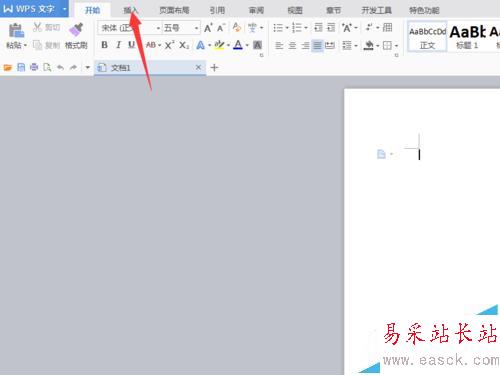Toggle bold formatting

104,45
